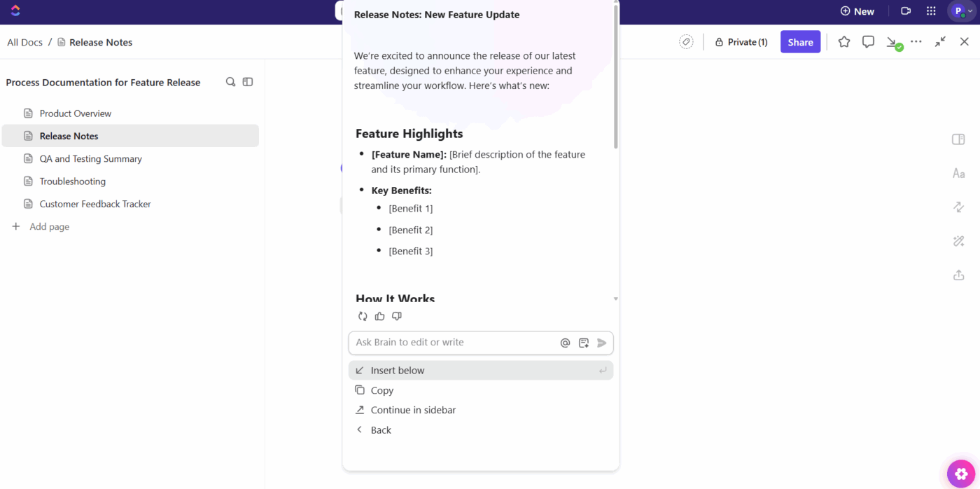Open the profile avatar dropdown
The image size is (980, 489).
[x=960, y=11]
